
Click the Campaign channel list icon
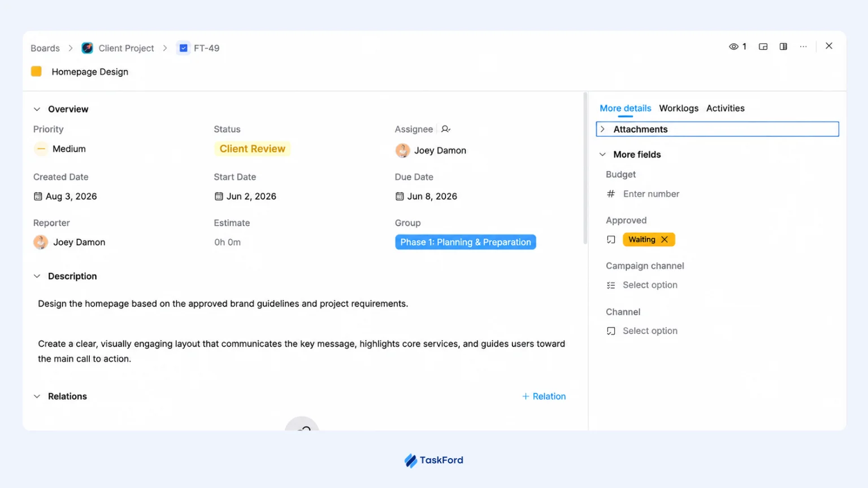[611, 285]
